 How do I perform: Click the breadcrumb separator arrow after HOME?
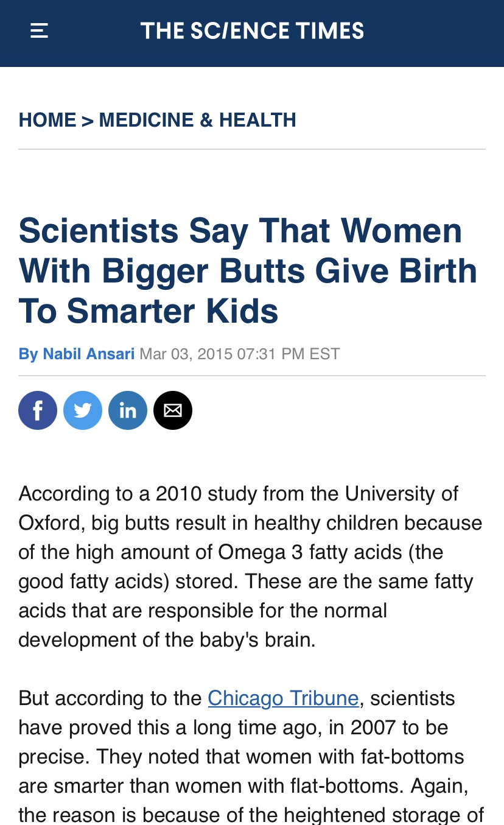coord(88,121)
